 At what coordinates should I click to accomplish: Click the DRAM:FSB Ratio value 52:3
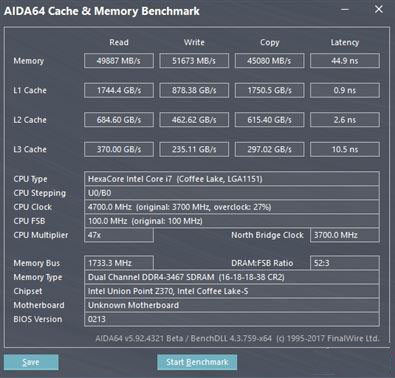click(345, 263)
